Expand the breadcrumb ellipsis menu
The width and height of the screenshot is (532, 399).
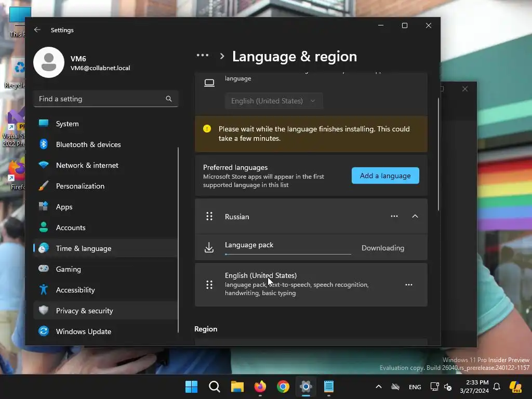(203, 55)
